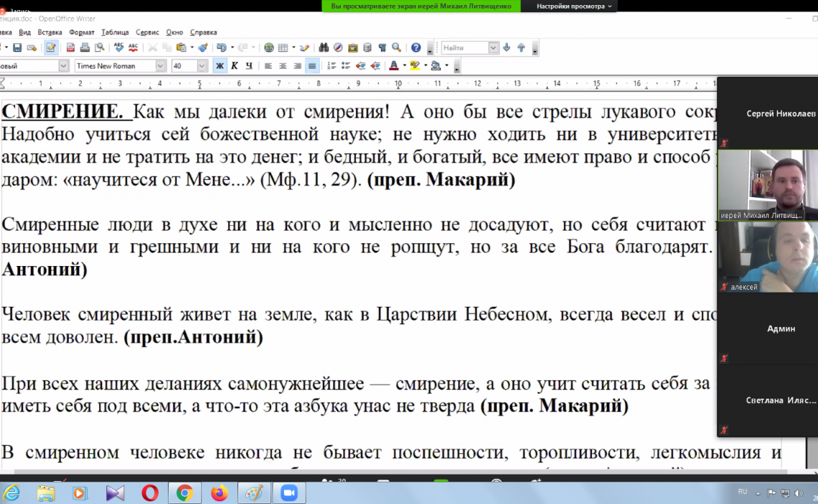Screen dimensions: 818x504
Task: Open Find & Replace binoculars icon
Action: pos(324,48)
